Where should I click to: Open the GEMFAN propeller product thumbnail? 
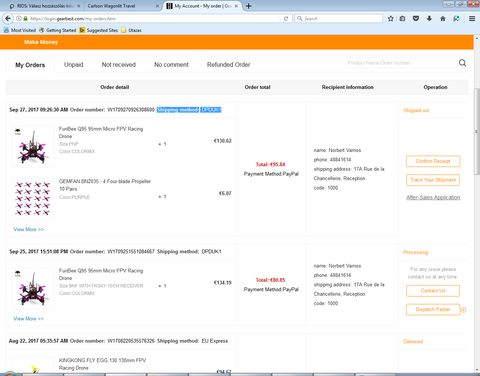[x=33, y=199]
